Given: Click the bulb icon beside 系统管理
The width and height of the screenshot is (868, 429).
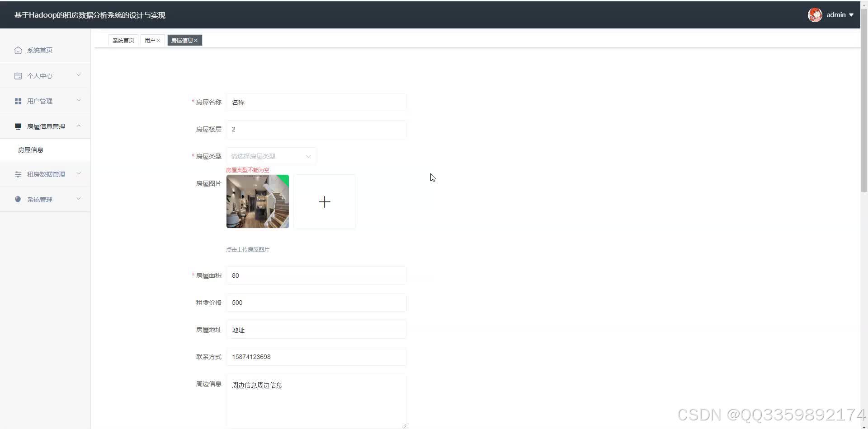Looking at the screenshot, I should tap(18, 200).
